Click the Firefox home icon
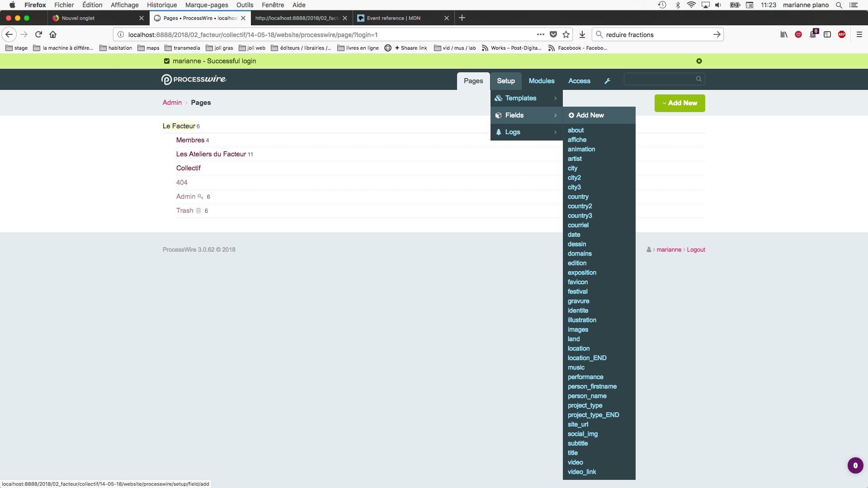868x488 pixels. click(x=53, y=34)
